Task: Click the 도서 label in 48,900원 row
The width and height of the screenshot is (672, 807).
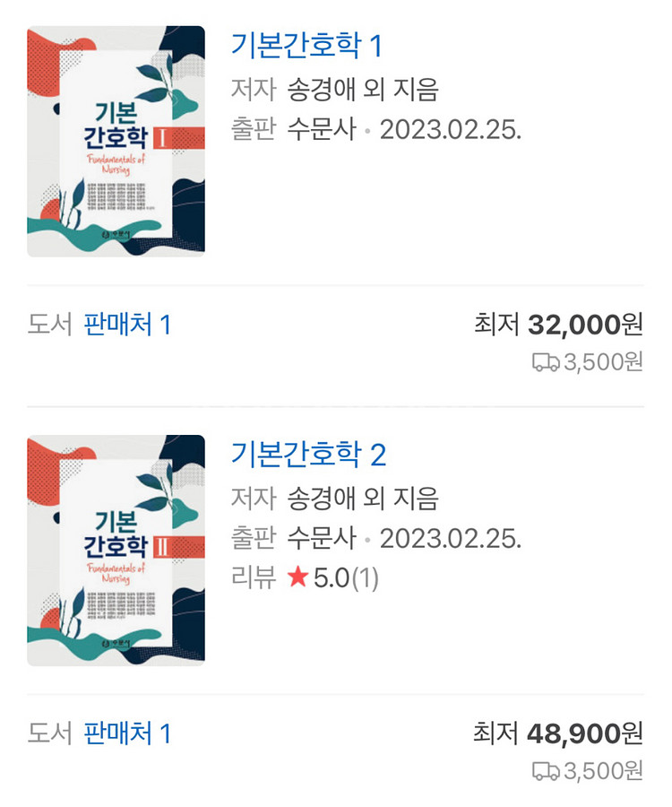Action: tap(49, 734)
